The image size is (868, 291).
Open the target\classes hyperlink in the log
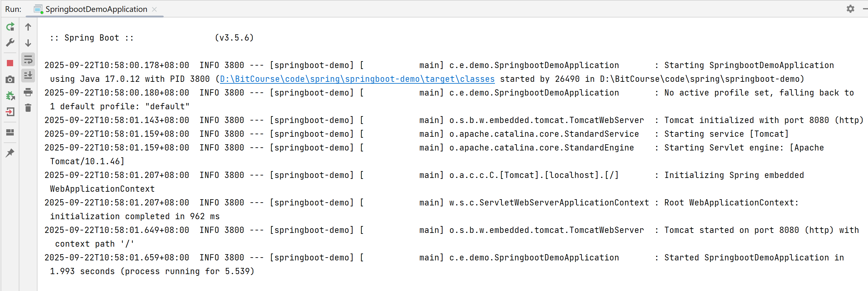pos(357,79)
